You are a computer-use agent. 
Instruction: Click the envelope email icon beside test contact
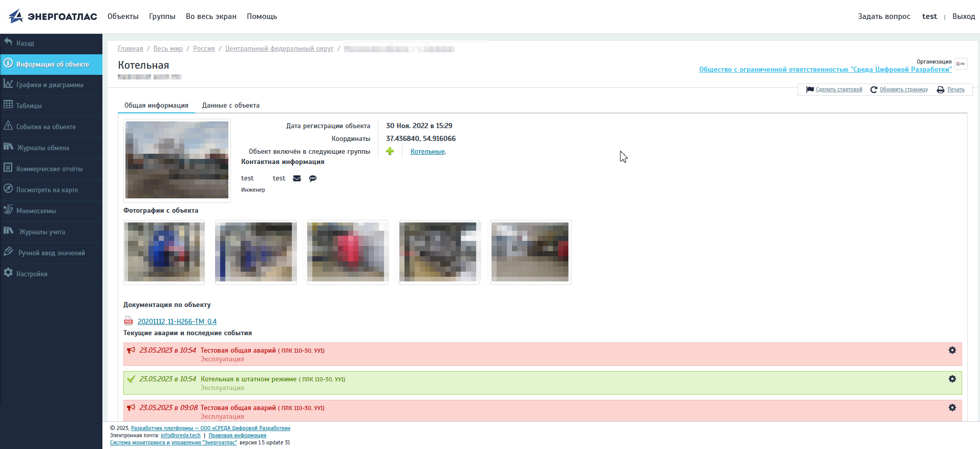[x=297, y=178]
